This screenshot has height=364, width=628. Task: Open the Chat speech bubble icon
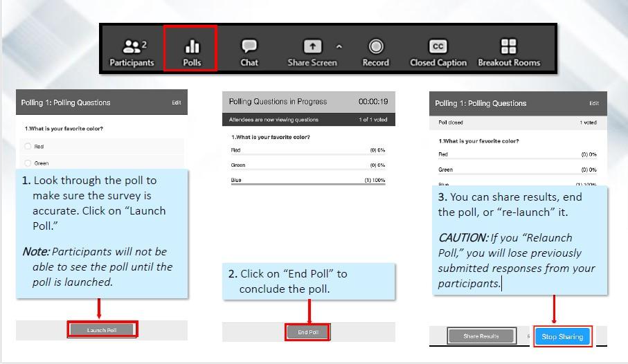point(249,46)
